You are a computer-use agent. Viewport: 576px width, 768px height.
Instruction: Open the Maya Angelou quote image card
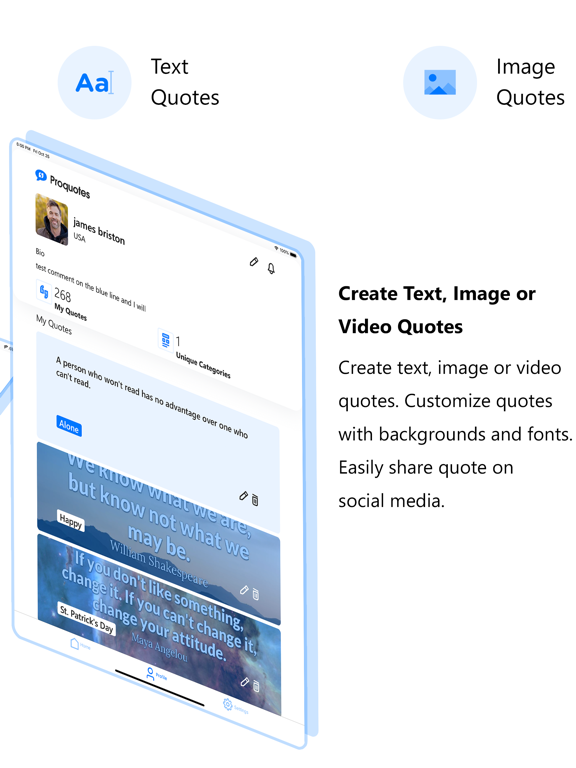[x=159, y=624]
